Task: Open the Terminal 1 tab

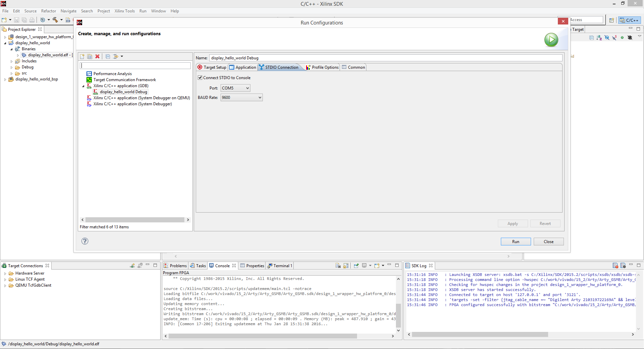Action: [x=280, y=266]
